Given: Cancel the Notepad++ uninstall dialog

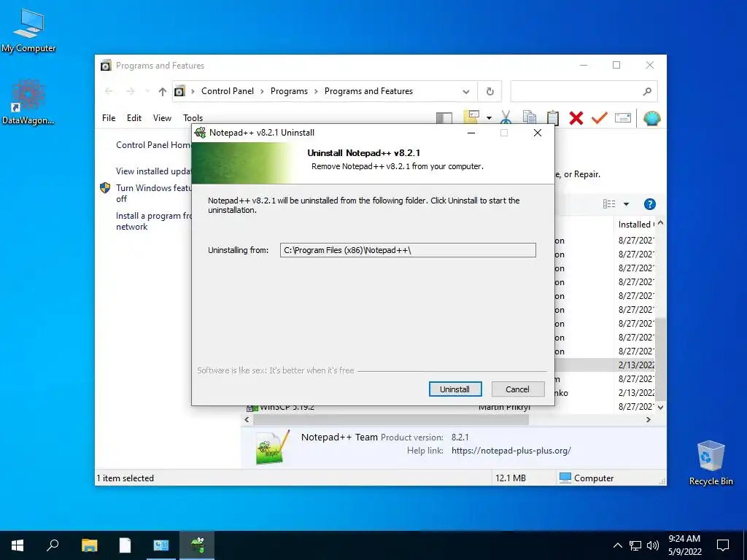Looking at the screenshot, I should [x=517, y=389].
